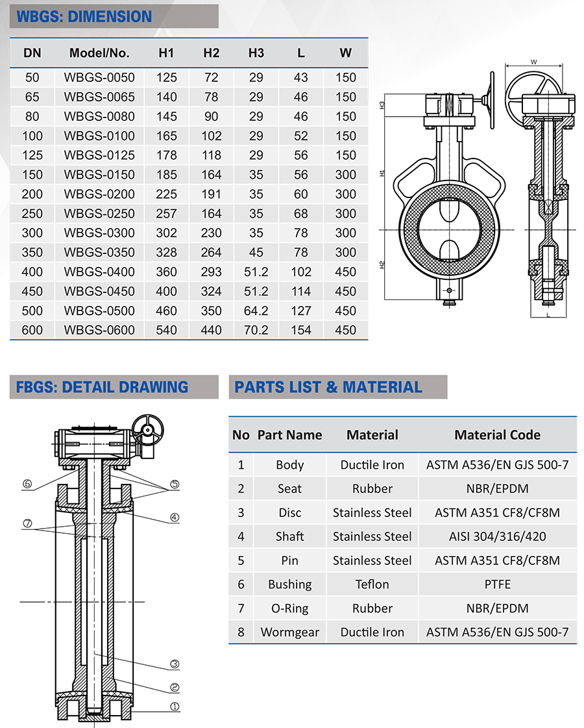Click callout number 5 in detail drawing
Image resolution: width=584 pixels, height=728 pixels.
(175, 484)
